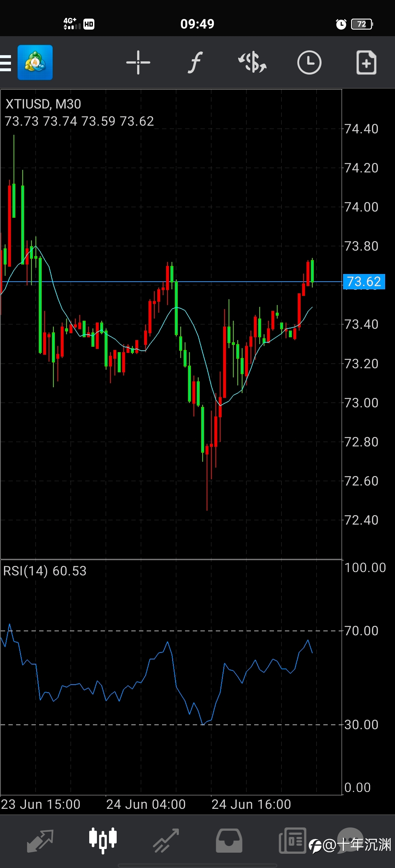Image resolution: width=395 pixels, height=868 pixels.
Task: Tap the RSI 70.00 level label
Action: [x=361, y=631]
